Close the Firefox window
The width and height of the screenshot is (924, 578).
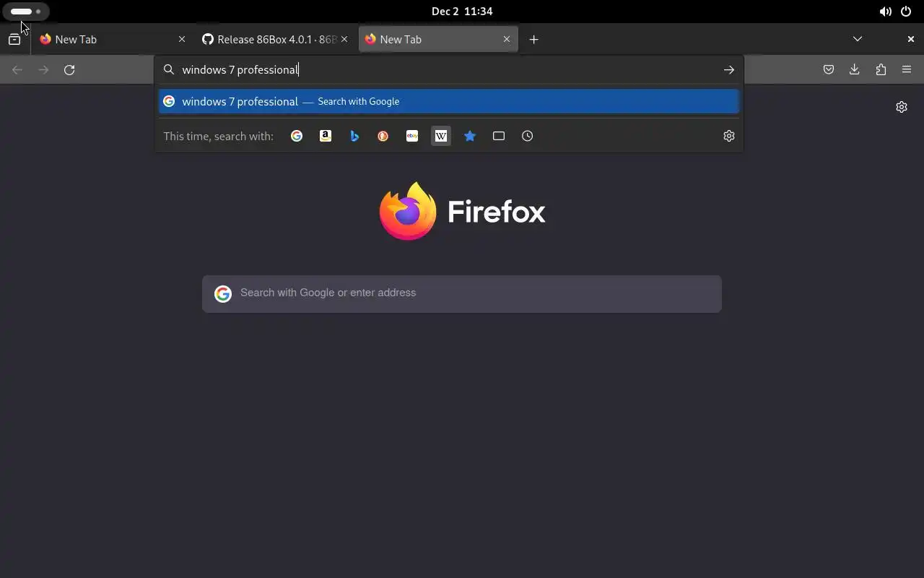pos(911,39)
